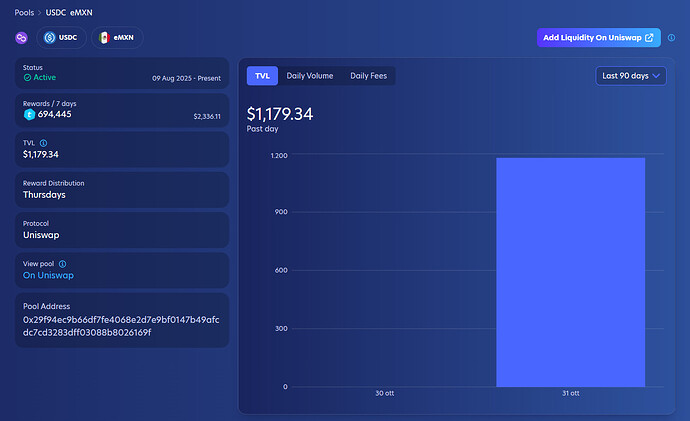
Task: Click the Active status text
Action: tap(45, 77)
